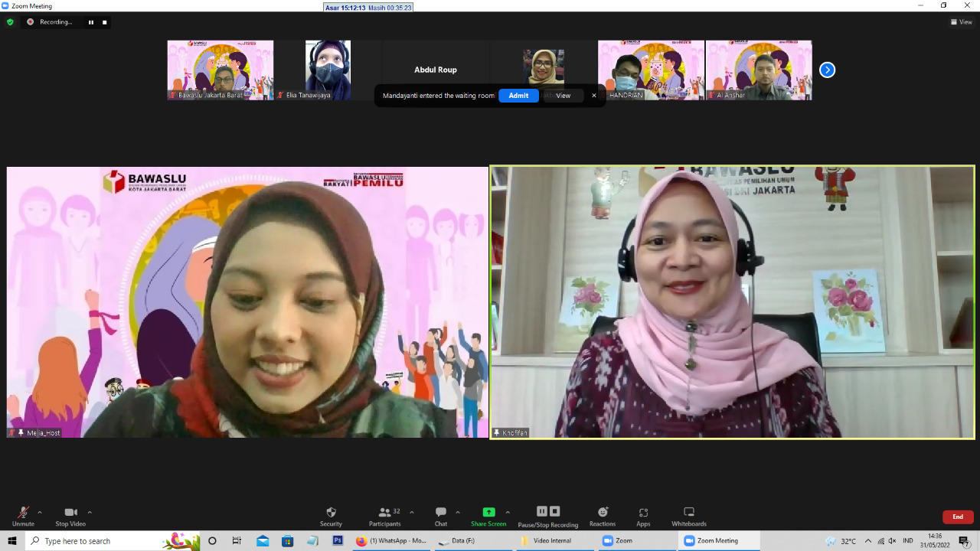
Task: Start Share Screen
Action: 488,517
